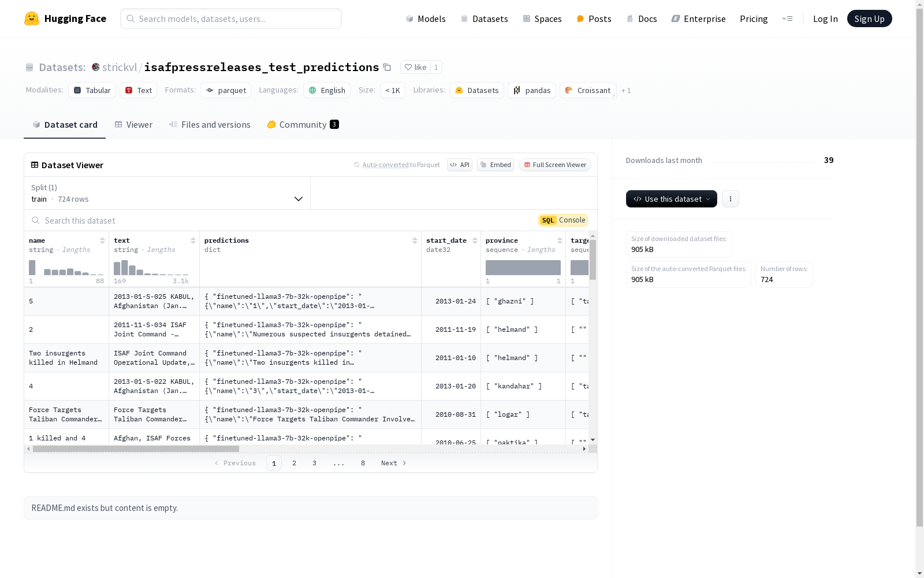Go to page 2 of the table
This screenshot has height=578, width=924.
pyautogui.click(x=295, y=463)
